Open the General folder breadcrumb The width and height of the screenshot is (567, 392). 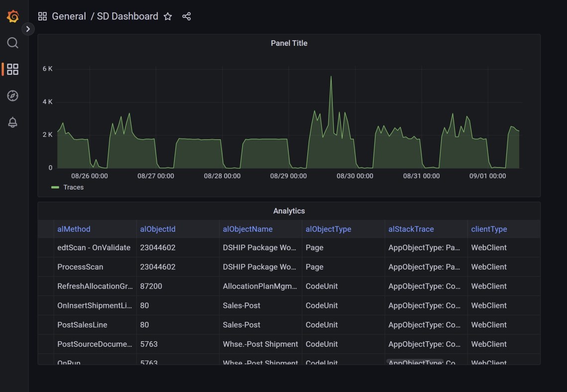pyautogui.click(x=69, y=16)
